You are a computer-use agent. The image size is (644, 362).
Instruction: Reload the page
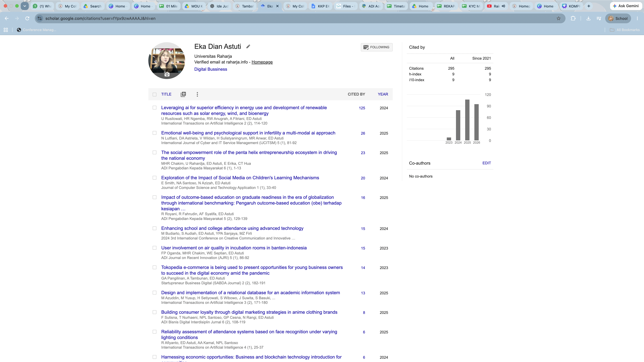pos(27,19)
